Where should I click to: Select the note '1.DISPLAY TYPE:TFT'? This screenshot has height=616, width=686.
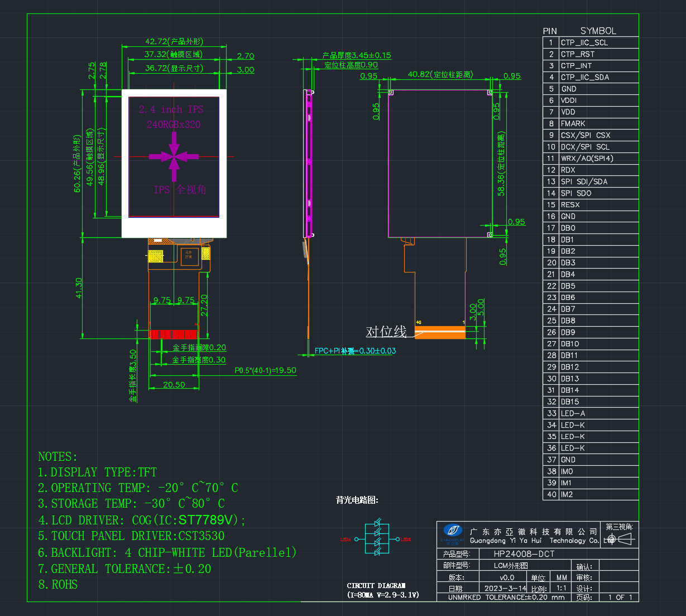(x=97, y=472)
